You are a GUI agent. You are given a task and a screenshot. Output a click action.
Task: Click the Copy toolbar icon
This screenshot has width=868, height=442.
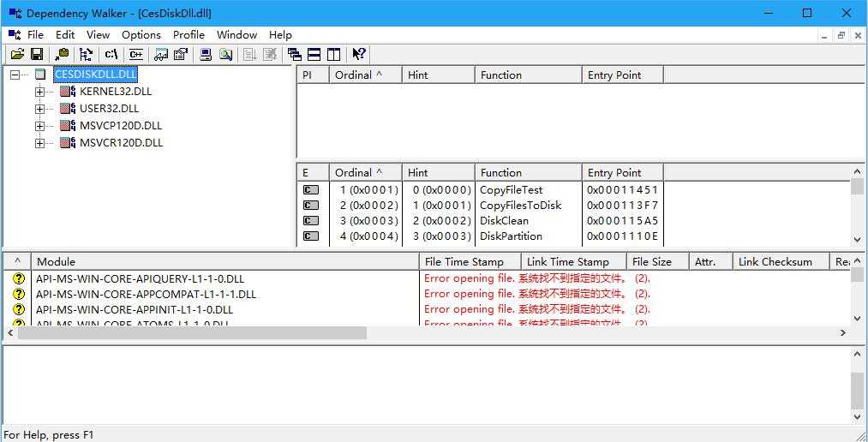click(62, 54)
